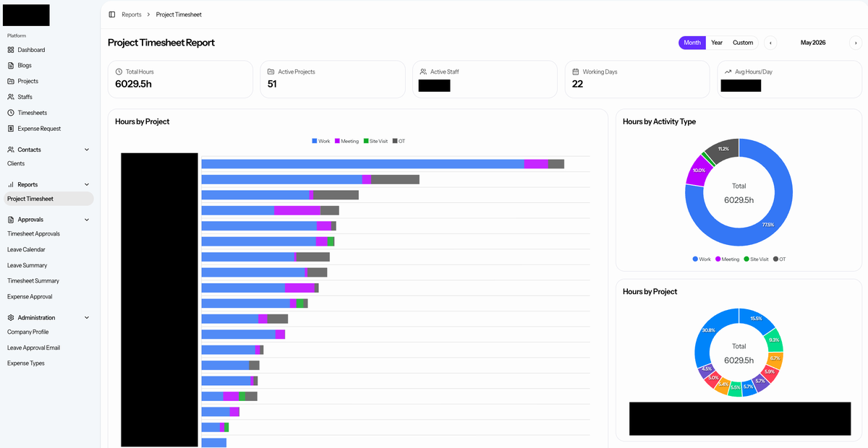This screenshot has height=448, width=868.
Task: Open Leave Calendar page
Action: pyautogui.click(x=25, y=249)
